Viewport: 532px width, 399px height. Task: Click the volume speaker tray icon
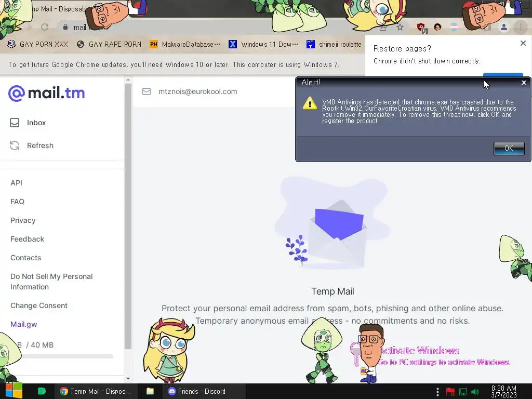(x=475, y=392)
